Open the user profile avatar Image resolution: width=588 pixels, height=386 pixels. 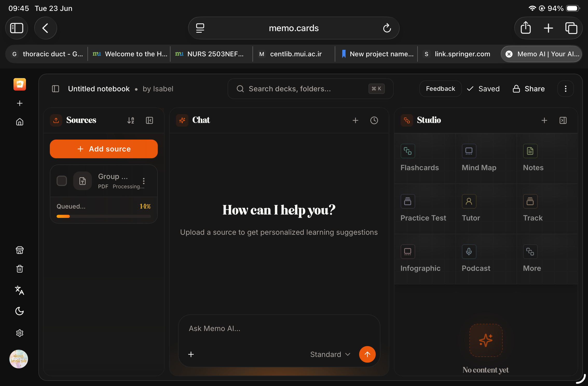19,359
